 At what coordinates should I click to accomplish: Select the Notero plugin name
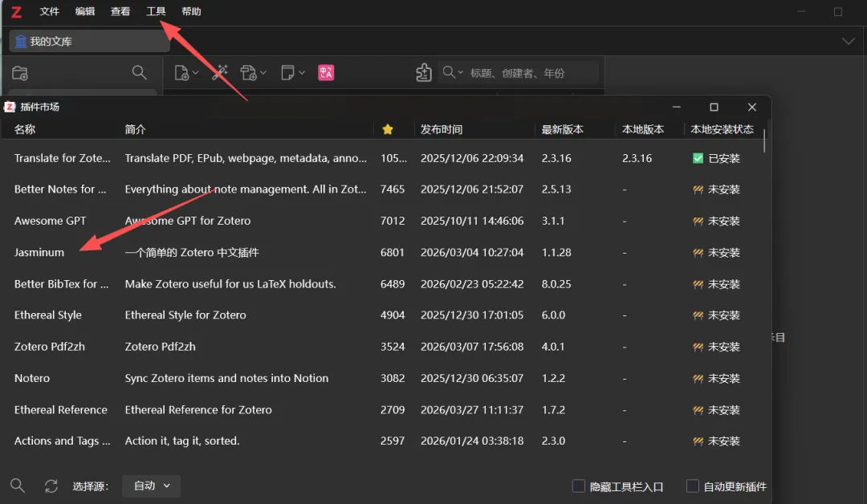point(32,378)
